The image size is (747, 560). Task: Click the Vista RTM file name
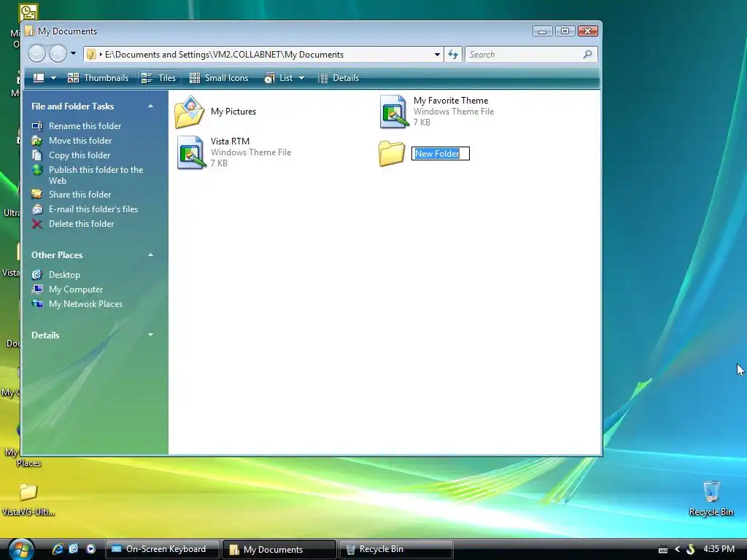coord(230,141)
